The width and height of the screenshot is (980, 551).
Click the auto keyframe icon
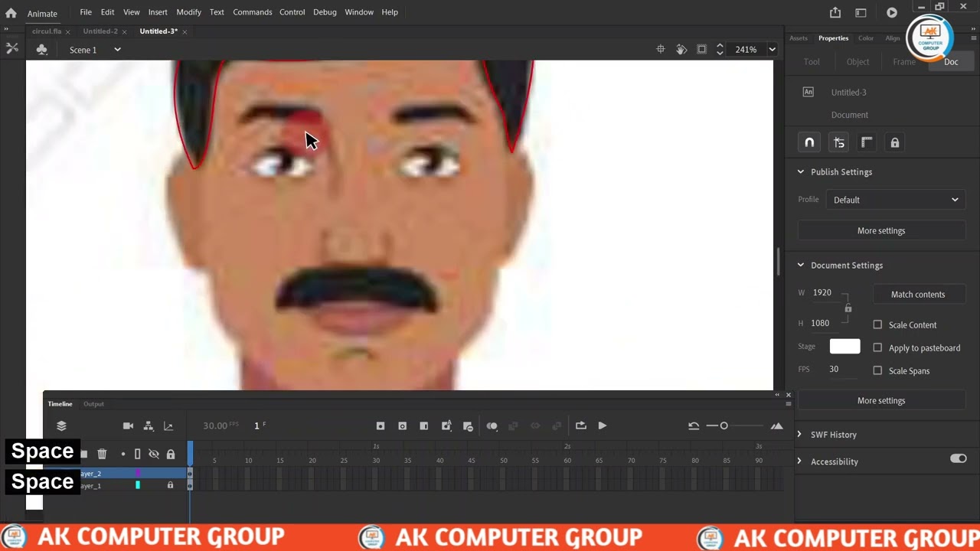446,425
